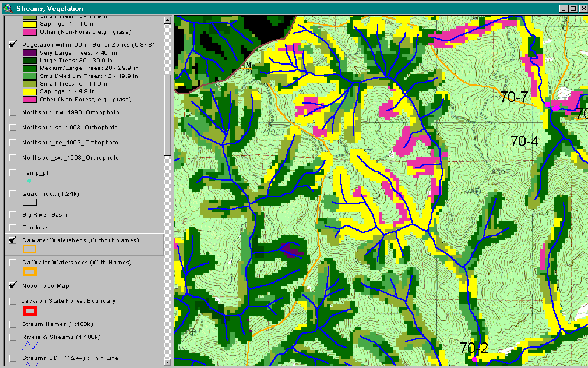Screen dimensions: 588x368
Task: Click the view window icon in title bar
Action: click(x=8, y=8)
